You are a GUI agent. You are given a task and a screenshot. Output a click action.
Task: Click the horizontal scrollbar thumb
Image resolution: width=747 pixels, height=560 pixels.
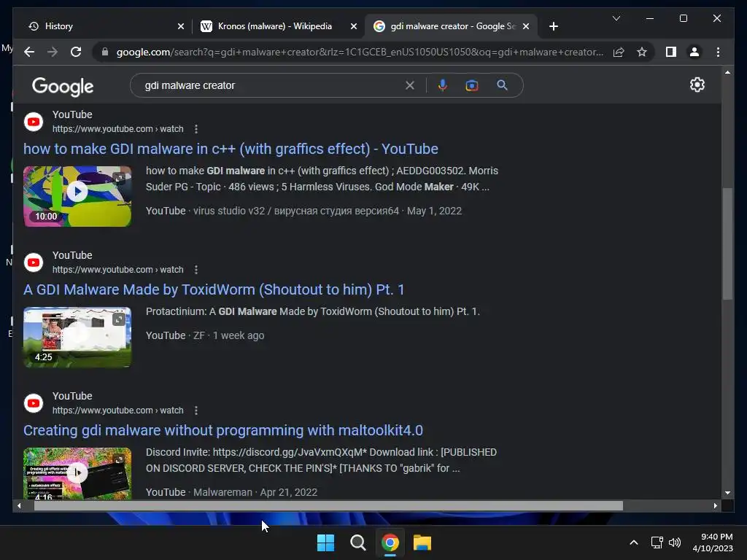tap(328, 506)
